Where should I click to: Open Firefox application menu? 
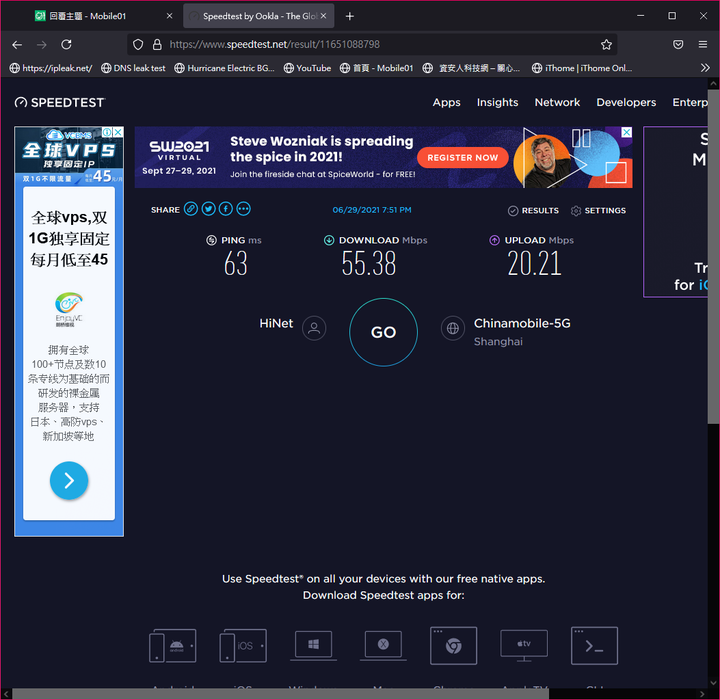[x=703, y=45]
